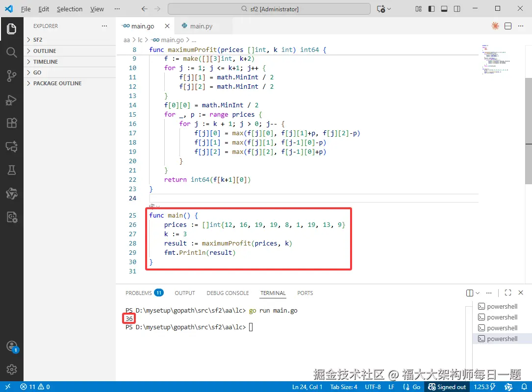Screen dimensions: 532x392
Task: Open remote window indicator in status bar
Action: 8,387
